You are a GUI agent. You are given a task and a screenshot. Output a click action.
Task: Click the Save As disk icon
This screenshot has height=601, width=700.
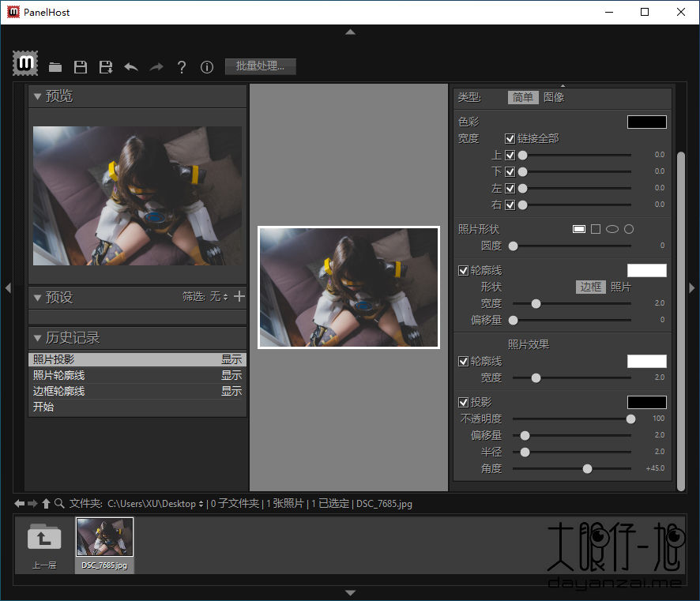coord(106,67)
